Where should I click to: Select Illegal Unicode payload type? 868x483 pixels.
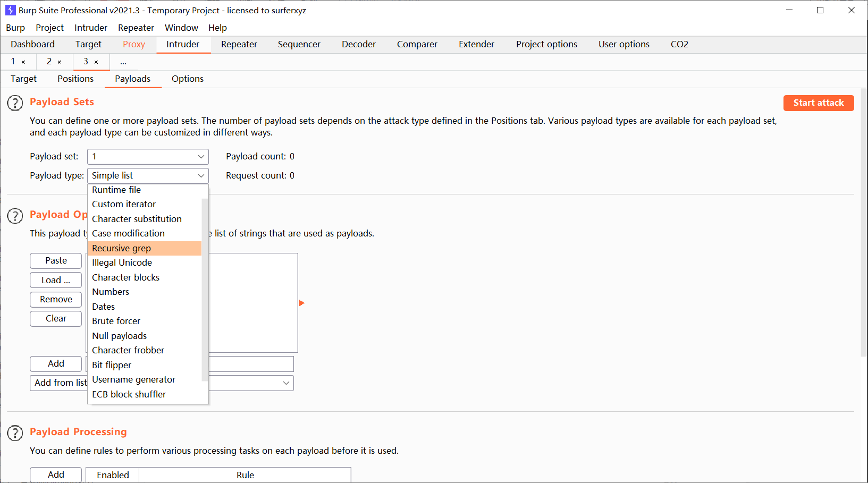pyautogui.click(x=145, y=262)
